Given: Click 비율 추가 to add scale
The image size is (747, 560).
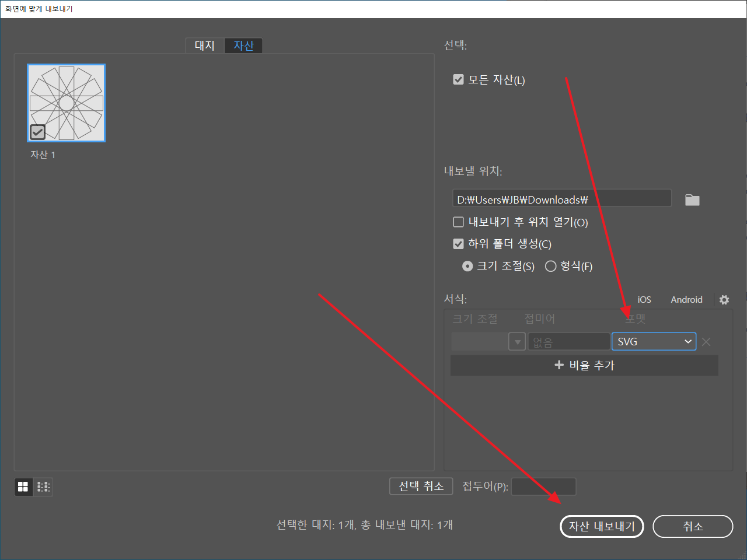Looking at the screenshot, I should click(584, 365).
